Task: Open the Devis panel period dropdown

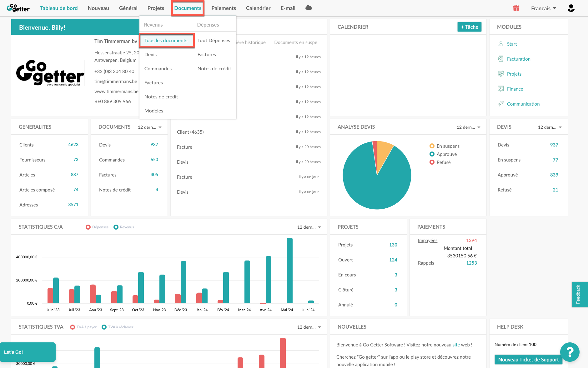Action: (x=550, y=127)
